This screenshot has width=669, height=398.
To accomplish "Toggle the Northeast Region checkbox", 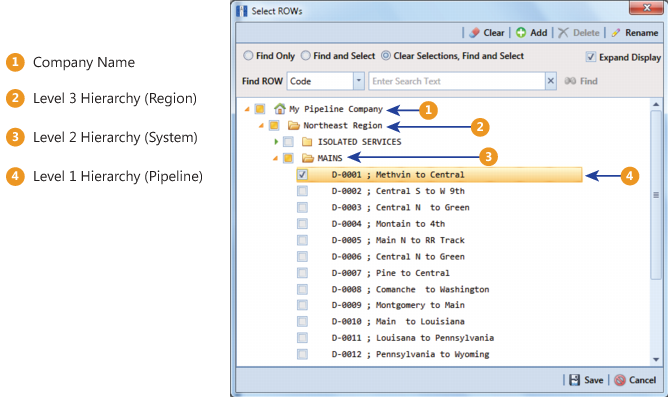I will point(274,125).
